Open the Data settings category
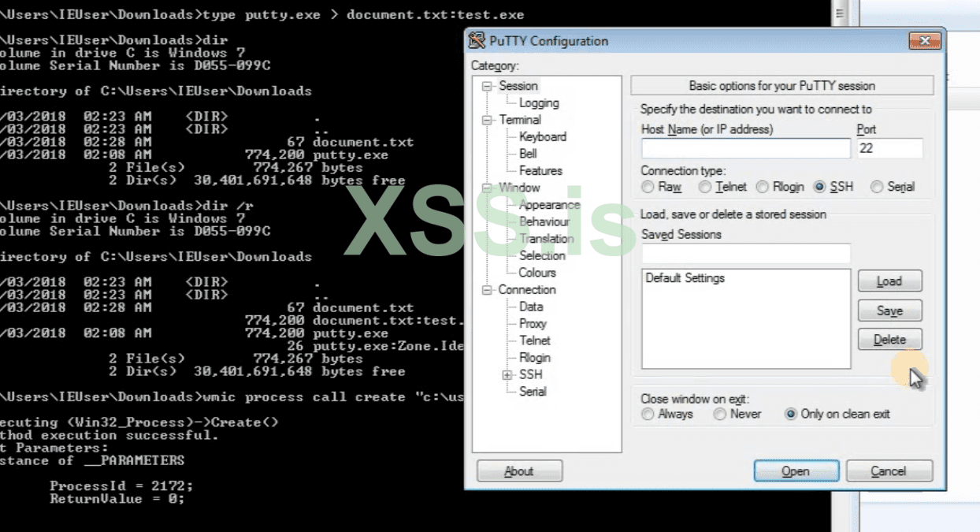The height and width of the screenshot is (532, 980). (531, 307)
